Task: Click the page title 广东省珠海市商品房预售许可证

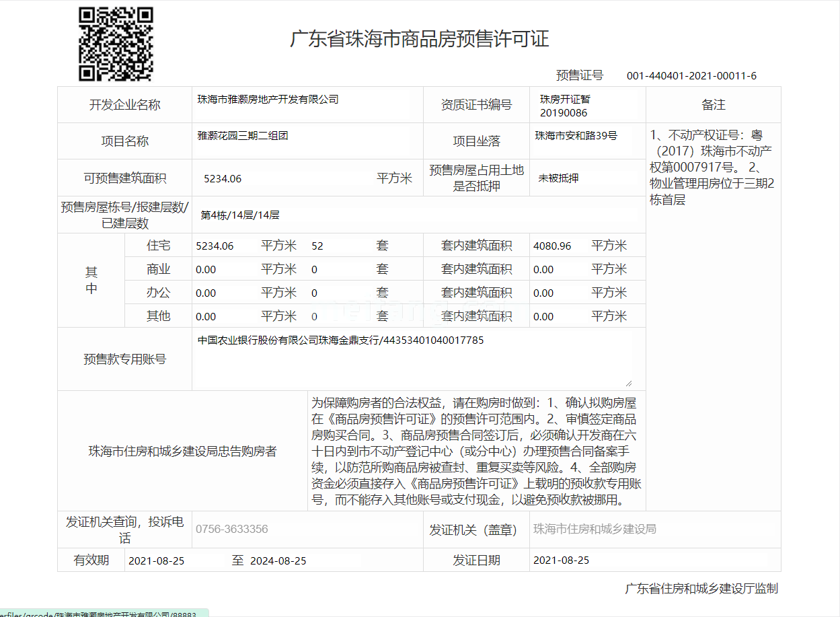Action: 419,39
